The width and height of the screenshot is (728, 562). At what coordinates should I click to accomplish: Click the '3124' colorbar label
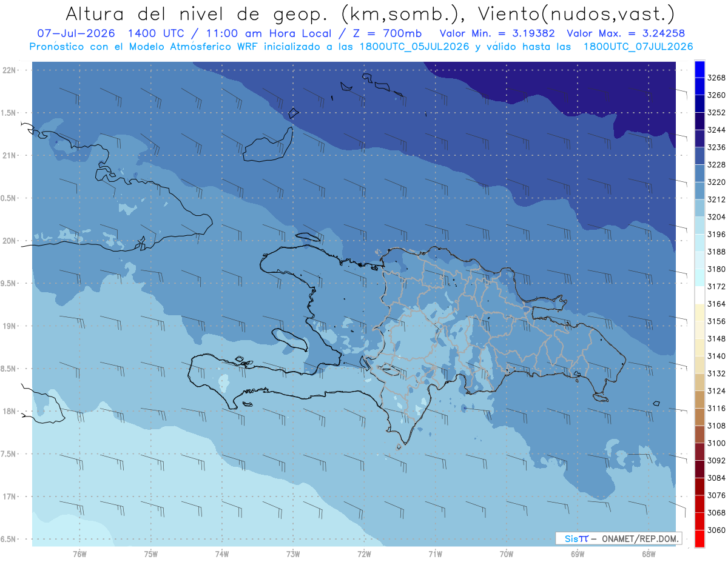[716, 390]
